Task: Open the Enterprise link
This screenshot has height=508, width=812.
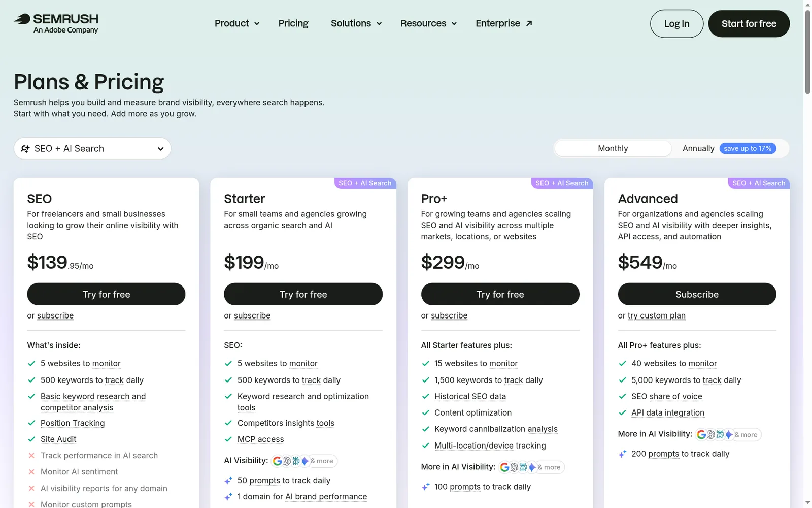Action: (504, 23)
